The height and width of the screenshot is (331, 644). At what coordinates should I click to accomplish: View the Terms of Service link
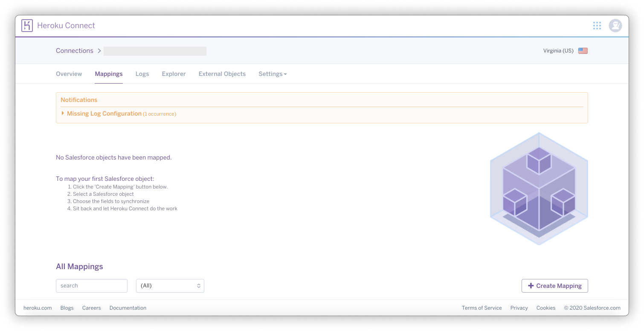click(x=482, y=308)
